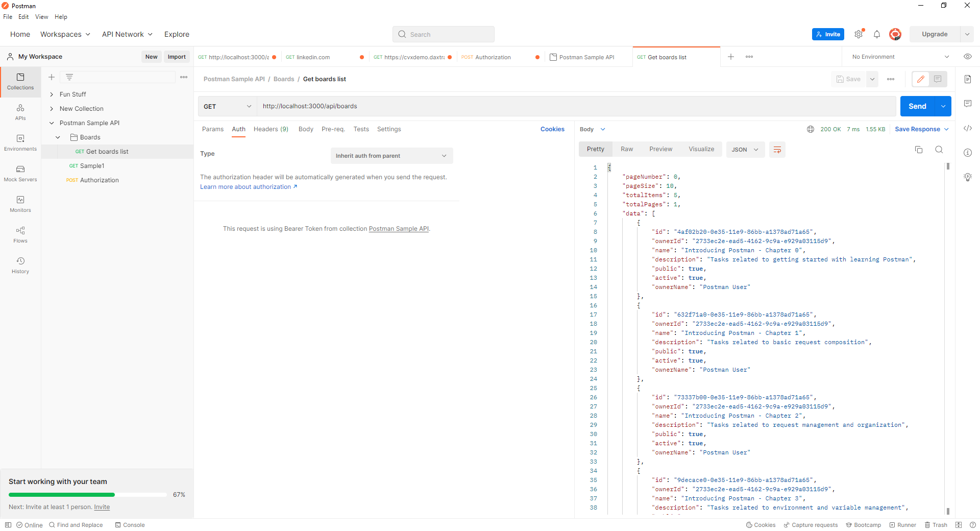Open the JSON format dropdown
The width and height of the screenshot is (980, 531).
(x=745, y=150)
